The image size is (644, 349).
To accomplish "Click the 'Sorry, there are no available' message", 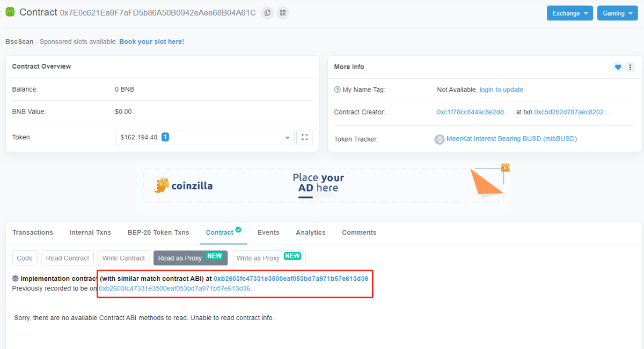I will coord(144,318).
